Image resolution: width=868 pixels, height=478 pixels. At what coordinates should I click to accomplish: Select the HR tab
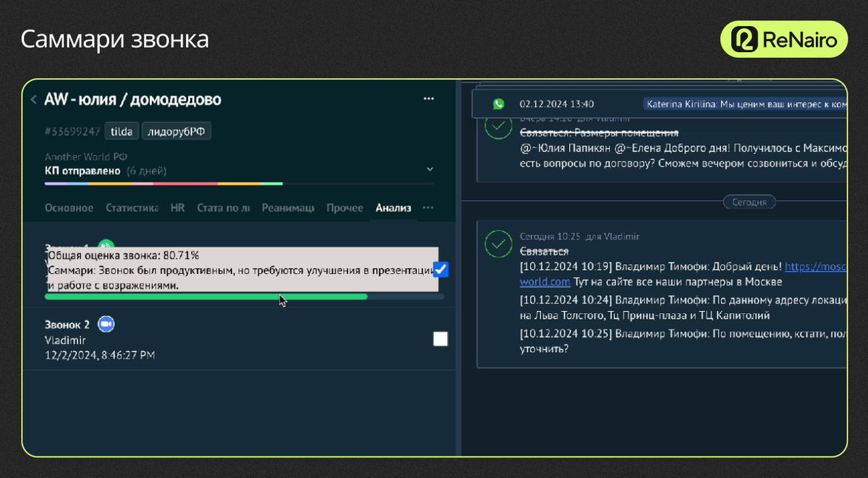[177, 208]
